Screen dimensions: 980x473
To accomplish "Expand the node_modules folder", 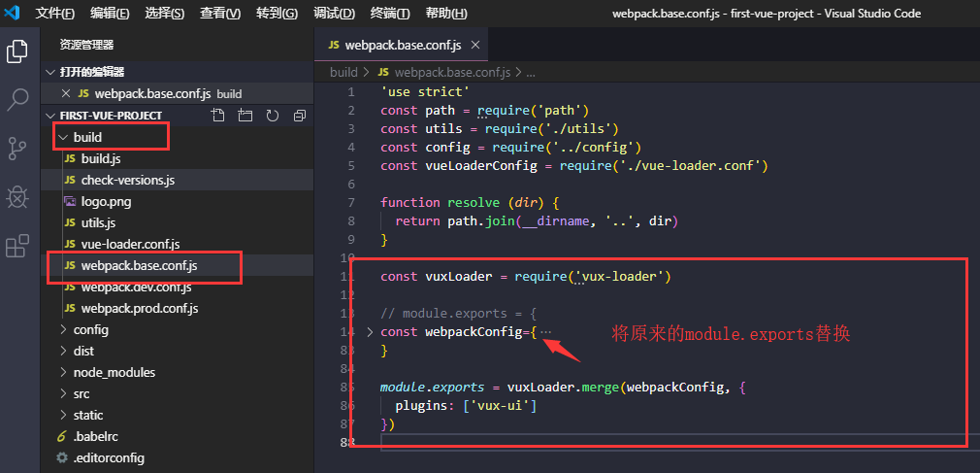I will (114, 372).
